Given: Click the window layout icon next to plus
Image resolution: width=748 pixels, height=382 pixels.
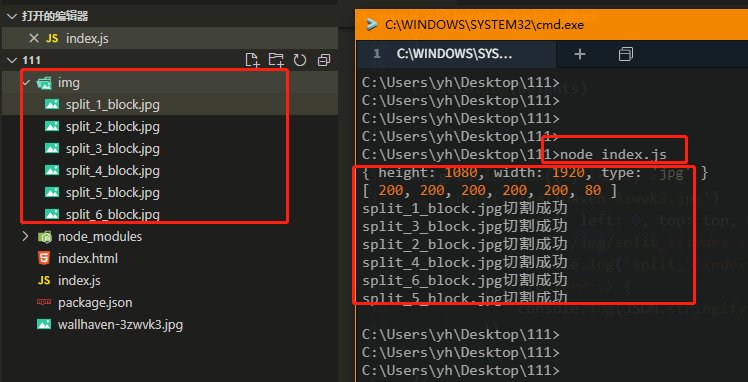Looking at the screenshot, I should coord(625,54).
